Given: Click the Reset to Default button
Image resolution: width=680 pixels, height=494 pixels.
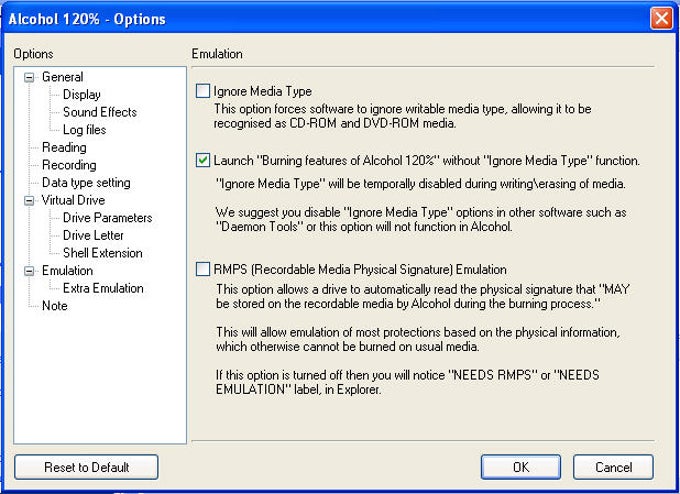Looking at the screenshot, I should coord(86,467).
